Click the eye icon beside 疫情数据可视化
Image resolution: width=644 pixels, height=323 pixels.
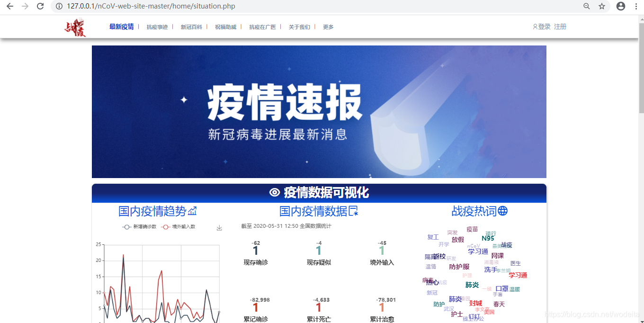pyautogui.click(x=275, y=192)
